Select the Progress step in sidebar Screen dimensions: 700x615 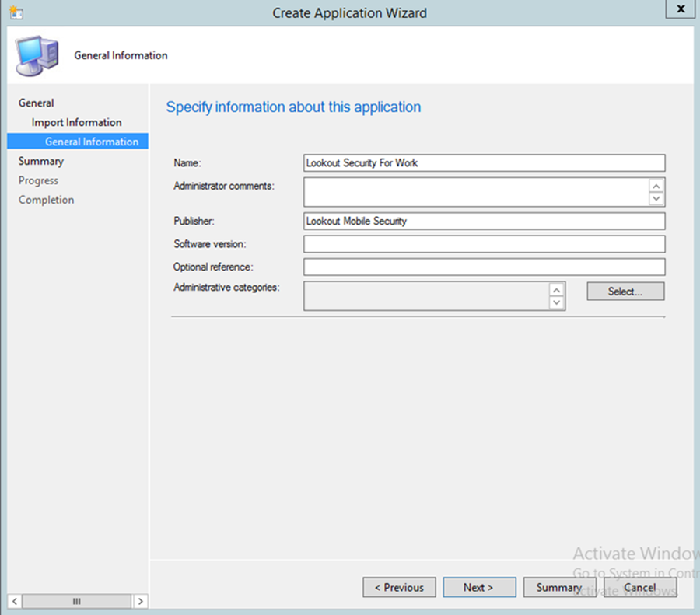click(x=38, y=180)
